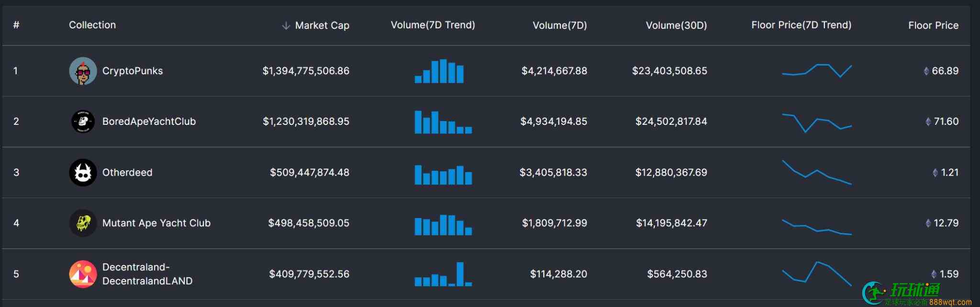This screenshot has height=307, width=980.
Task: Click the Volume(7D Trend) column header
Action: [433, 25]
